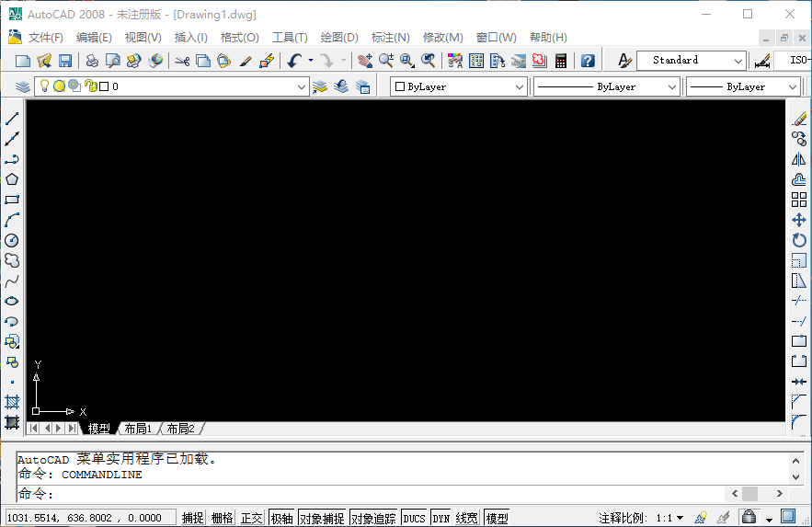Viewport: 812px width, 527px height.
Task: Click the Help question mark icon
Action: tap(588, 61)
